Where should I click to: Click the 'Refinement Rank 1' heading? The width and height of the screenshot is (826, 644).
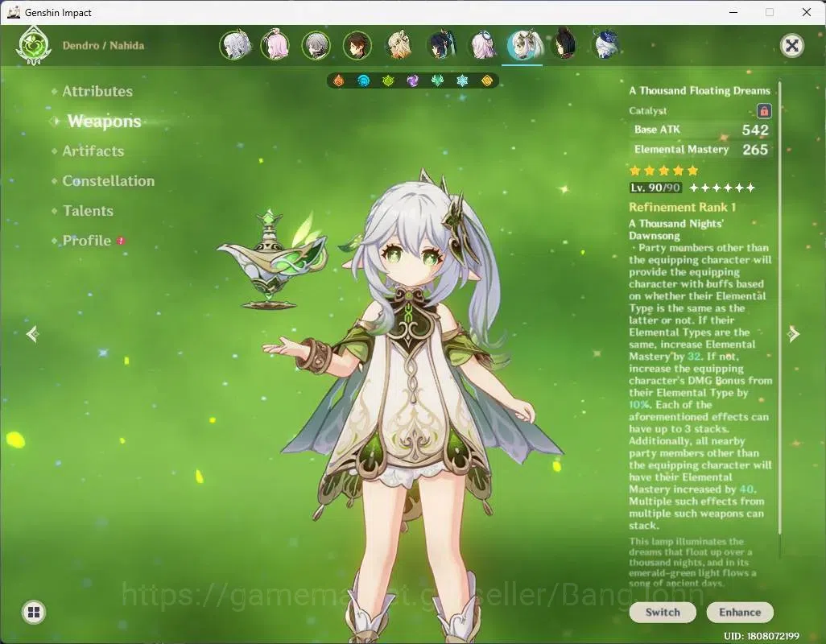pos(682,208)
